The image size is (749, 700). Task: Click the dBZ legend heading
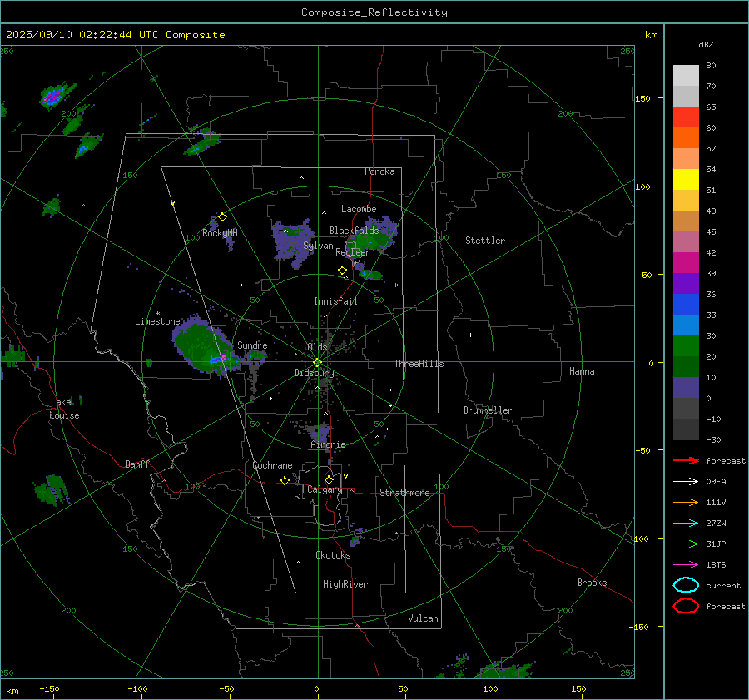706,44
